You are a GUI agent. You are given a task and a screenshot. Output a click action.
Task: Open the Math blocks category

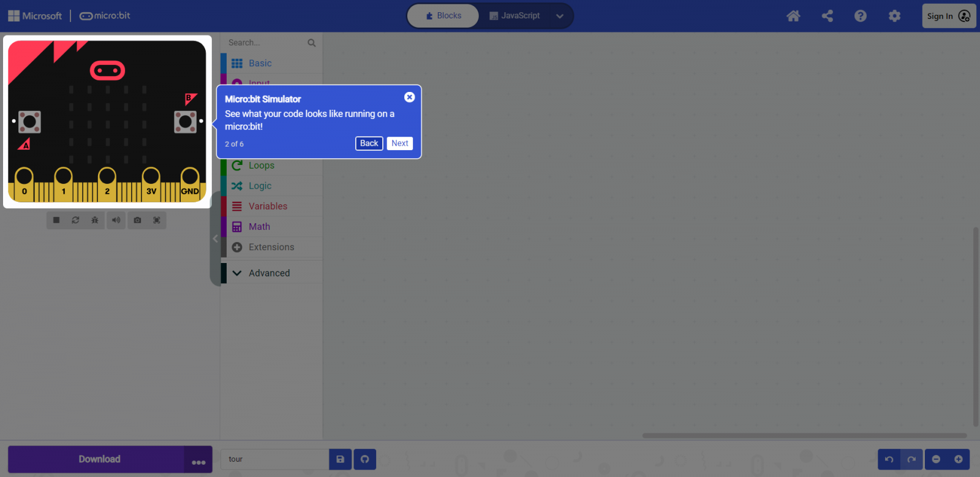[x=259, y=227]
